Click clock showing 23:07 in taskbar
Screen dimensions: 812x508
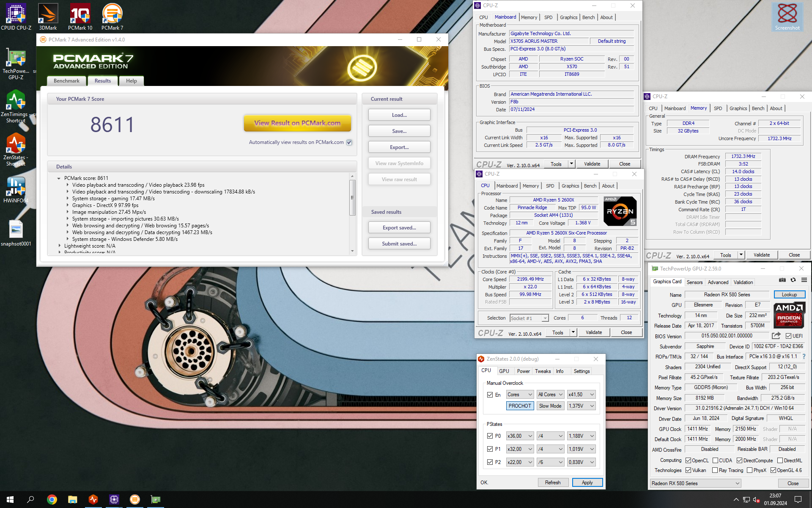click(775, 500)
